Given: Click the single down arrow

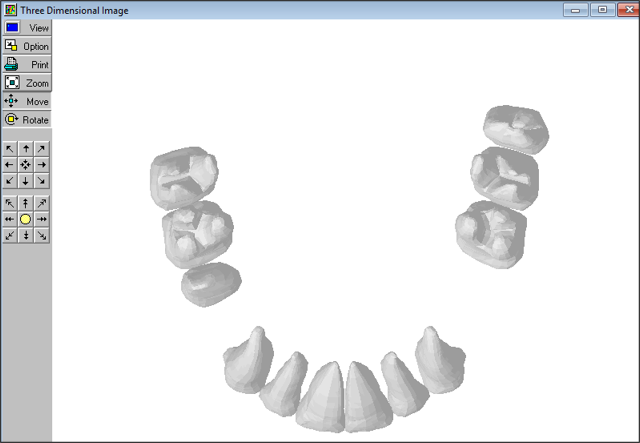Looking at the screenshot, I should tap(26, 181).
